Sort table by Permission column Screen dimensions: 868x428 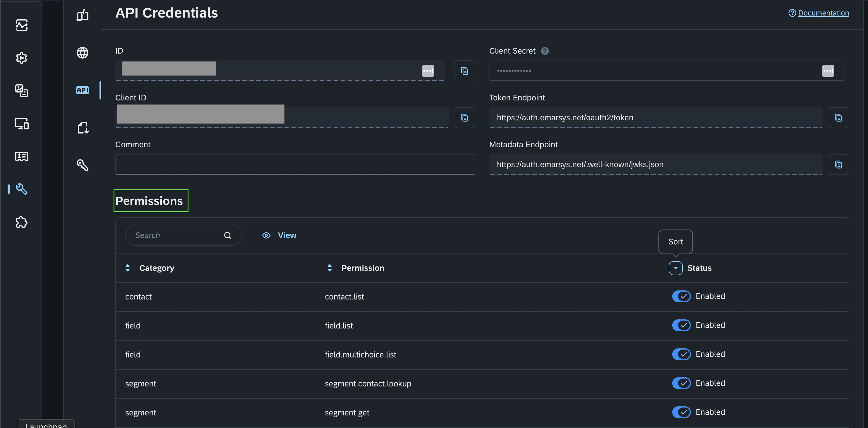(330, 268)
